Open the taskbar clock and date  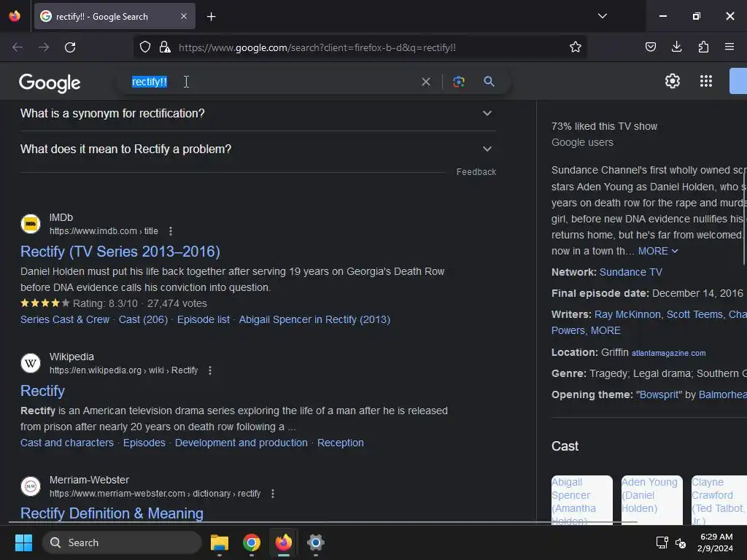pos(716,542)
